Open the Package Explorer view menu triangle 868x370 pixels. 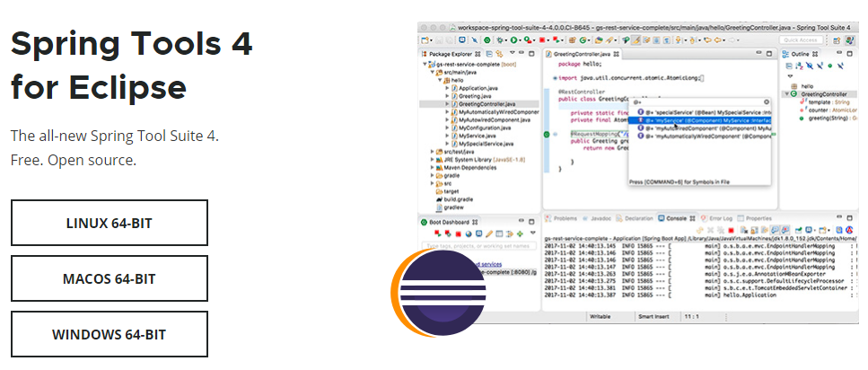click(512, 54)
